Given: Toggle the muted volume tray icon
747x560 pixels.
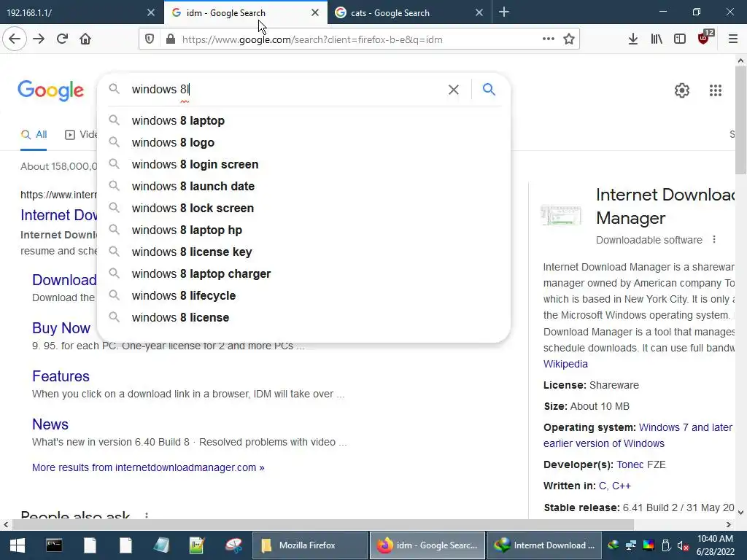Looking at the screenshot, I should pyautogui.click(x=683, y=545).
